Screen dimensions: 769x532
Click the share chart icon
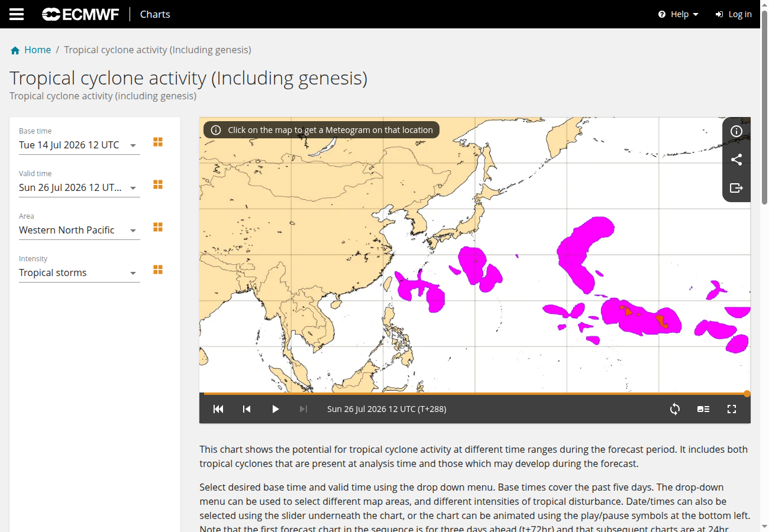(x=736, y=160)
